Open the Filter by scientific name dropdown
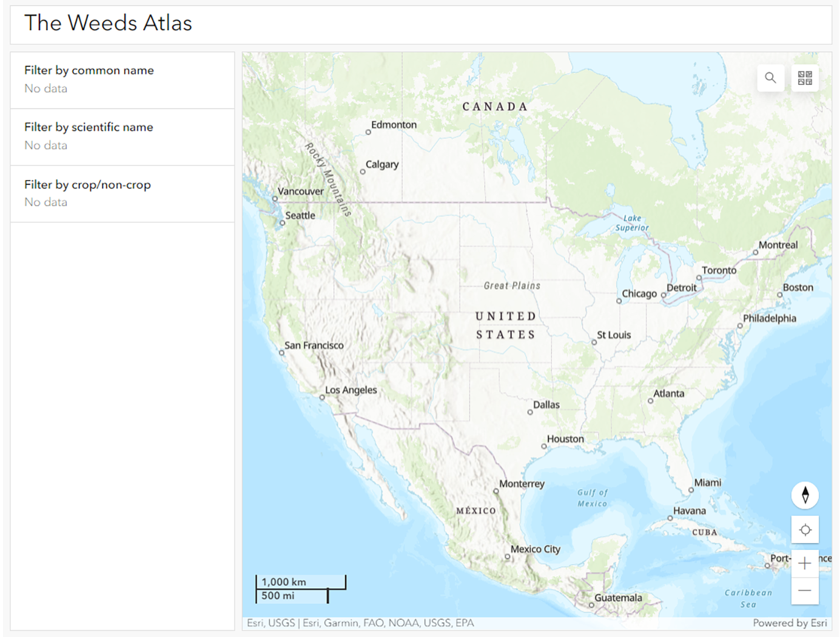 (x=122, y=137)
